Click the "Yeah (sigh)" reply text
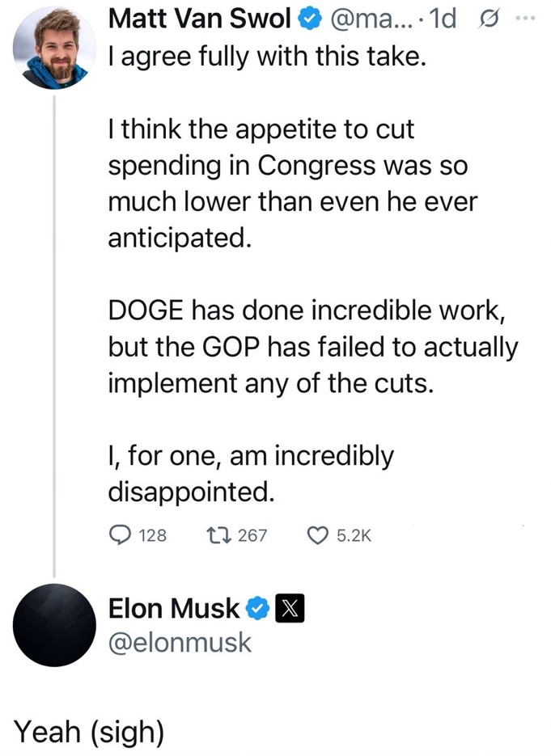 [90, 732]
